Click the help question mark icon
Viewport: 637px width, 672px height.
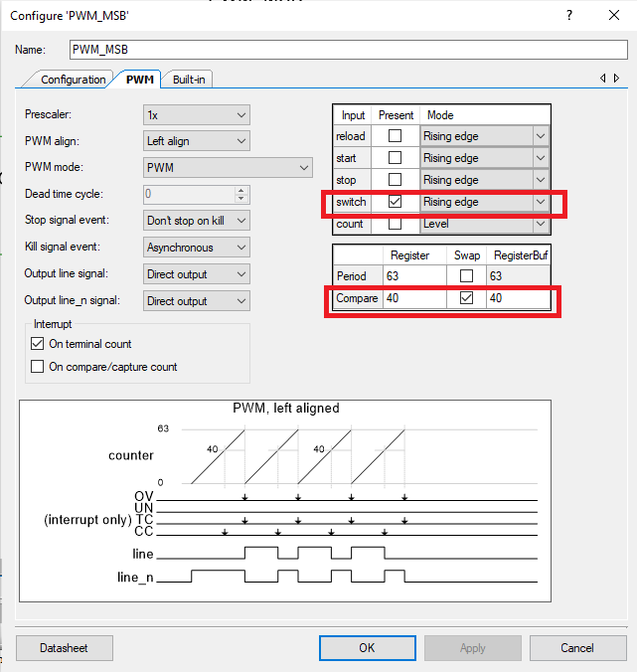pos(569,16)
